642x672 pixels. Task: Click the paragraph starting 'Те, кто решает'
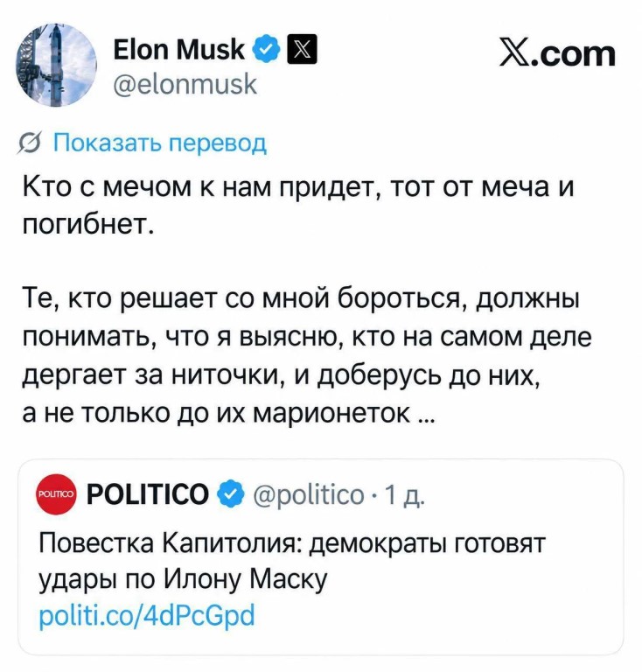pyautogui.click(x=307, y=354)
